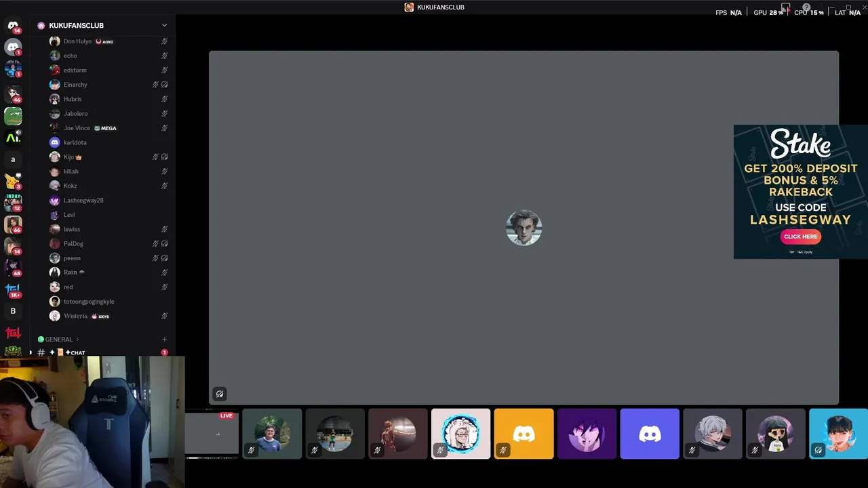Screen dimensions: 868x488
Task: Click Einarchy's deafened headphone icon
Action: coord(164,85)
